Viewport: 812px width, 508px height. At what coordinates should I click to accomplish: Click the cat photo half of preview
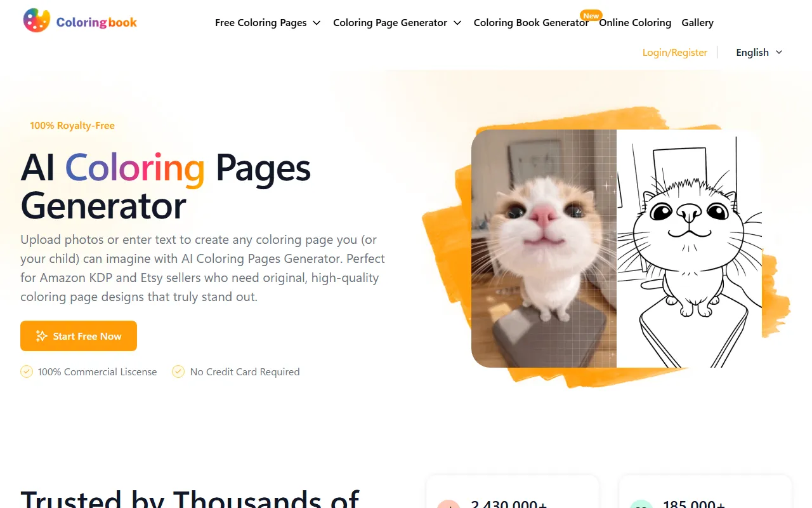coord(544,248)
